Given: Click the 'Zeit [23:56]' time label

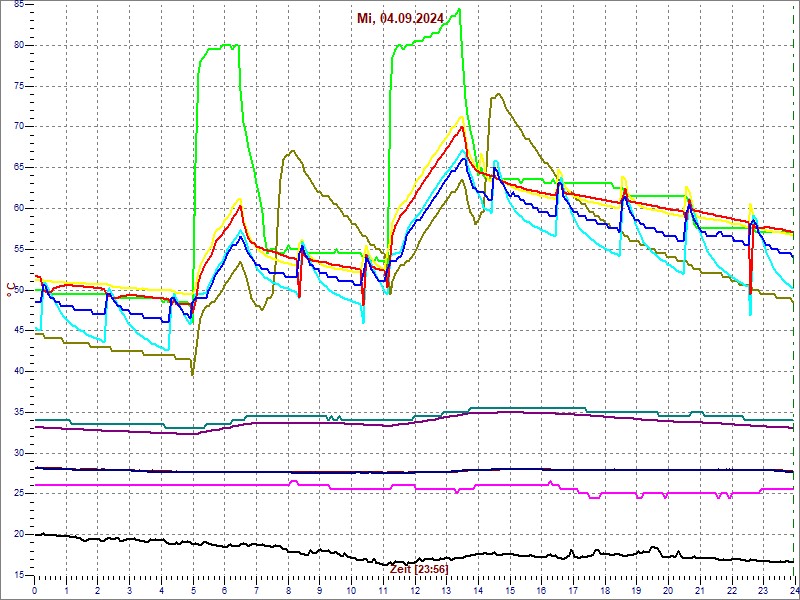Looking at the screenshot, I should [x=419, y=568].
